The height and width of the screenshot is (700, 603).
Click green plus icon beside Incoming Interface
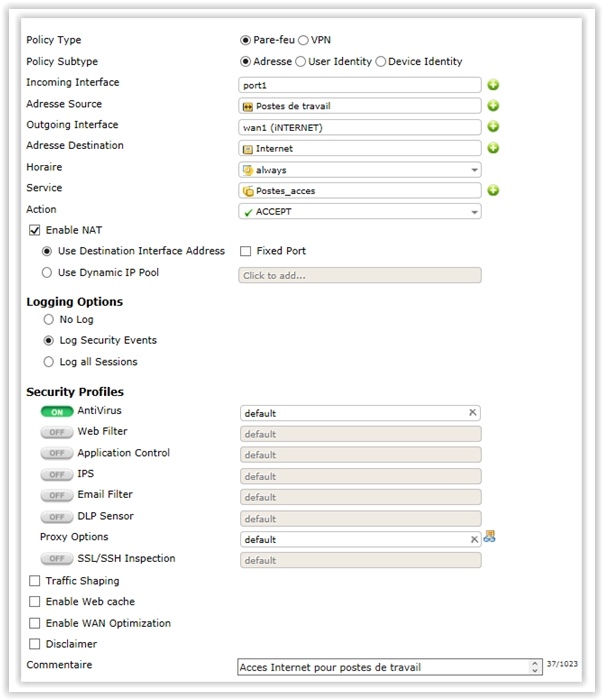493,85
